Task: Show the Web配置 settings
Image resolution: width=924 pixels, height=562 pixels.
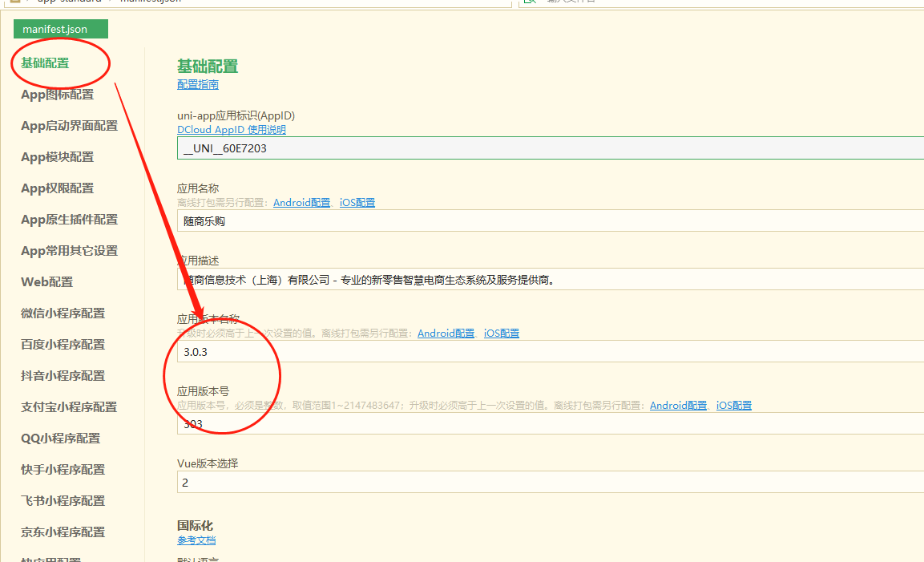Action: click(46, 282)
